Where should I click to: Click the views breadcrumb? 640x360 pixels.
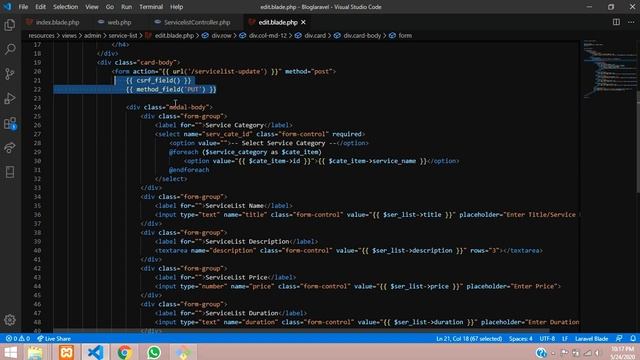pos(69,36)
